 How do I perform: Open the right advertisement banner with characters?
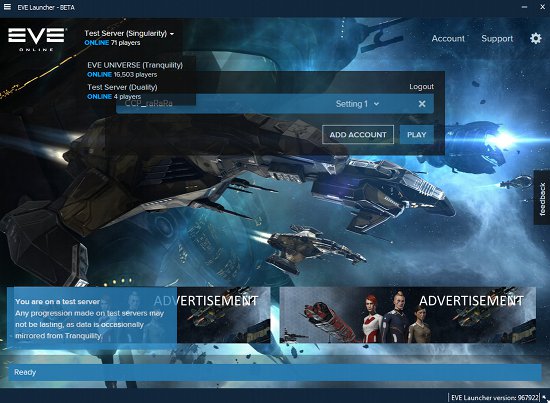click(x=408, y=315)
